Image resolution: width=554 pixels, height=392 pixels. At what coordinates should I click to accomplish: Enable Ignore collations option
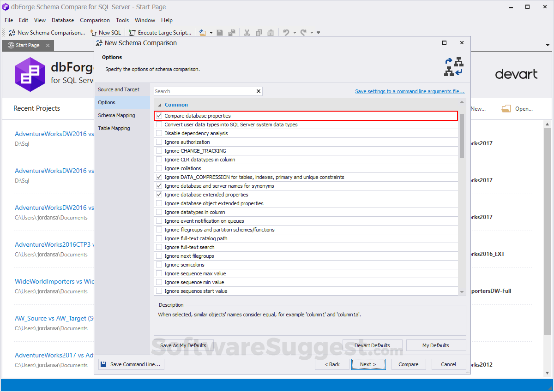click(x=158, y=168)
